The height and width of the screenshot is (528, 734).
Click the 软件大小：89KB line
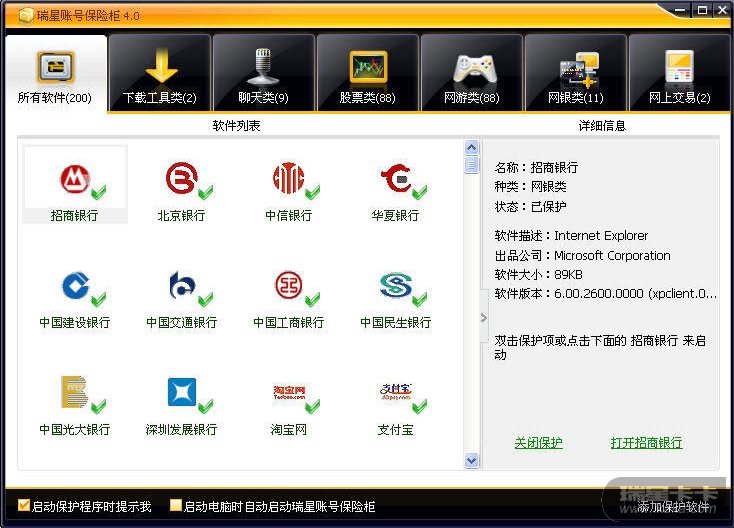click(x=539, y=274)
